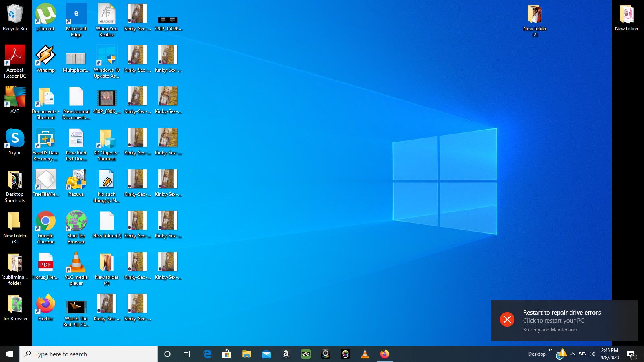Open Mail app from the taskbar
The image size is (644, 362).
(266, 354)
